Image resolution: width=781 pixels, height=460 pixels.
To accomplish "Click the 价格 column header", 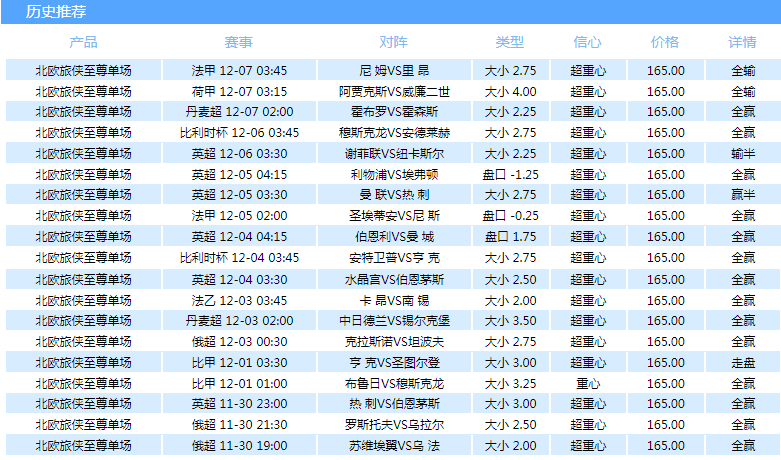I will coord(665,42).
